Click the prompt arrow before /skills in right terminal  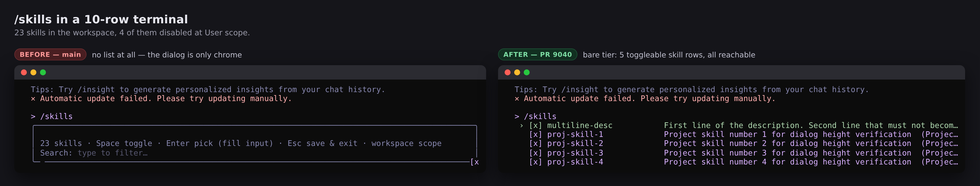coord(517,117)
